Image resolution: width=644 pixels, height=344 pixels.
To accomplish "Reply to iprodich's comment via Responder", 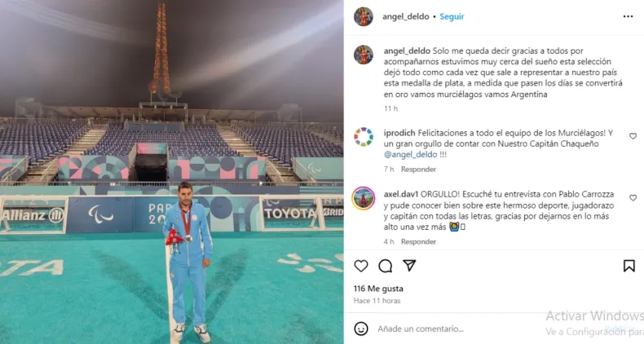I will click(418, 169).
